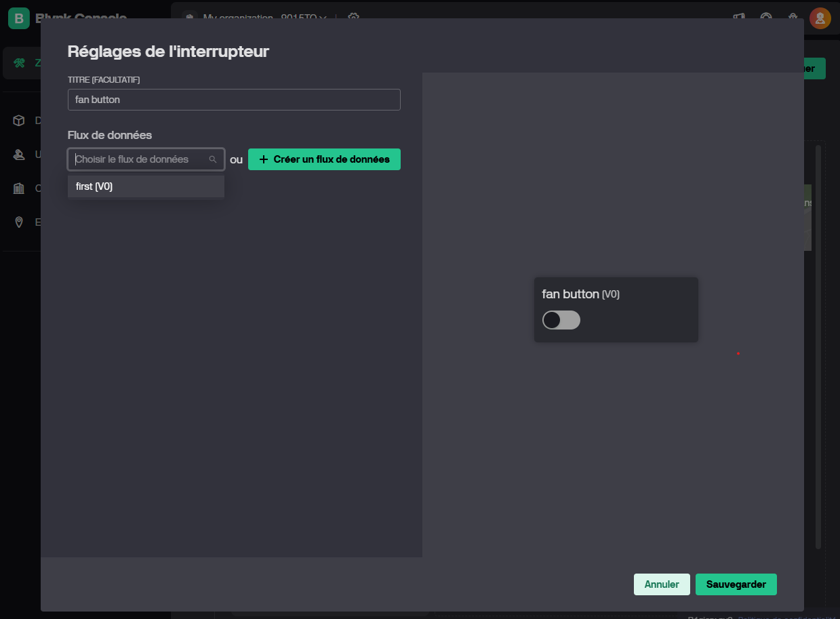Image resolution: width=840 pixels, height=619 pixels.
Task: Click the Flux de données heading
Action: [x=110, y=135]
